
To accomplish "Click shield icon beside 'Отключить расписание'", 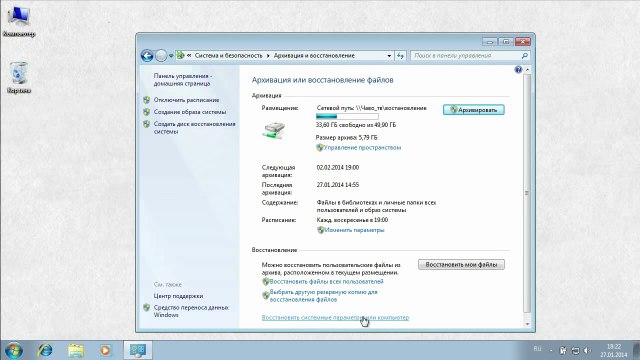I will point(147,100).
